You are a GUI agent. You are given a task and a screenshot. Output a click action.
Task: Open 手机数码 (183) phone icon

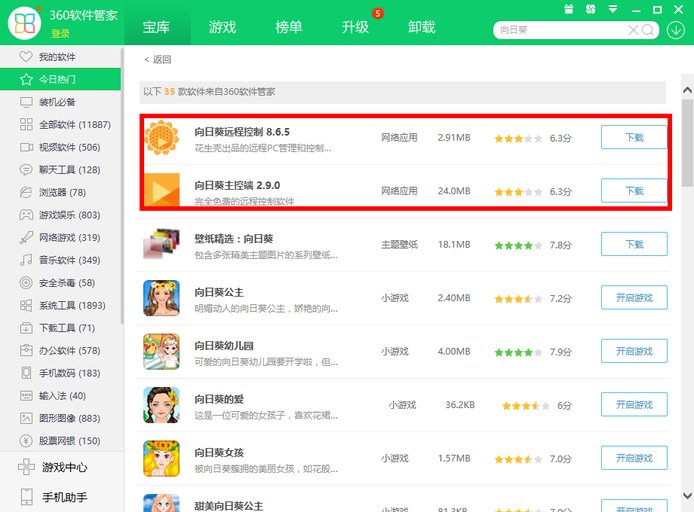tap(26, 373)
